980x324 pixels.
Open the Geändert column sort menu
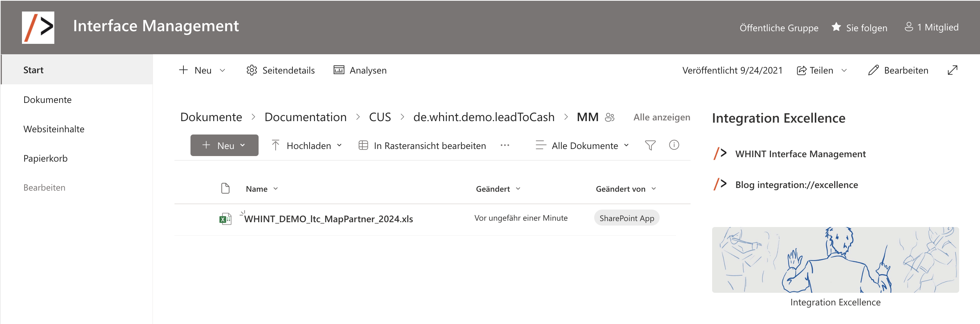[518, 188]
